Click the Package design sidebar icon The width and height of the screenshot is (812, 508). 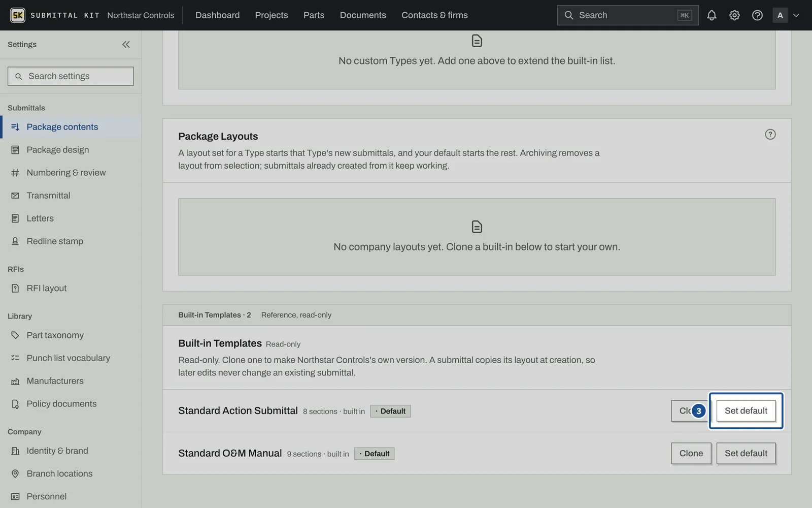pyautogui.click(x=15, y=150)
